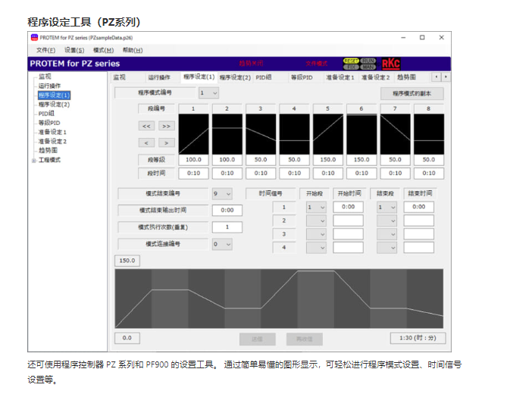The image size is (532, 394).
Task: Select segment 1 ramp preview thumbnail
Action: (193, 134)
